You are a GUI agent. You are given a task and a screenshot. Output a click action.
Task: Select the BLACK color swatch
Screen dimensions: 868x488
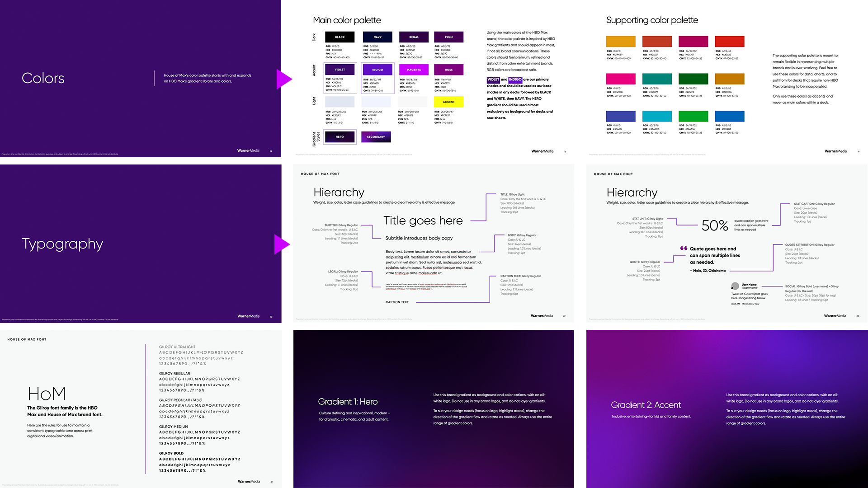click(340, 37)
